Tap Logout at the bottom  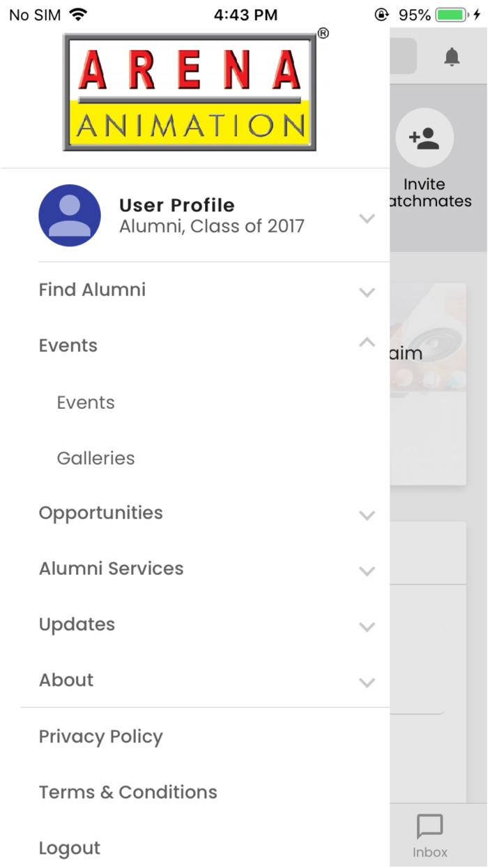click(70, 847)
